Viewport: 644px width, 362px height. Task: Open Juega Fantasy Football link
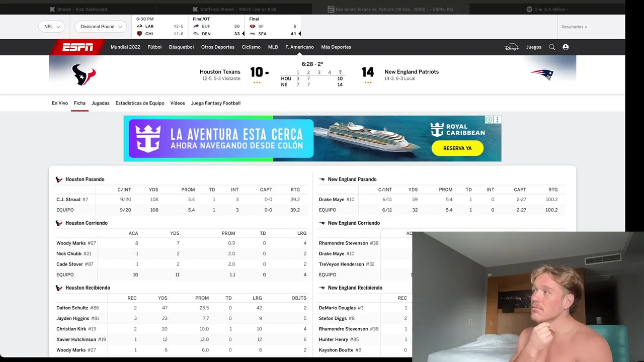(216, 103)
